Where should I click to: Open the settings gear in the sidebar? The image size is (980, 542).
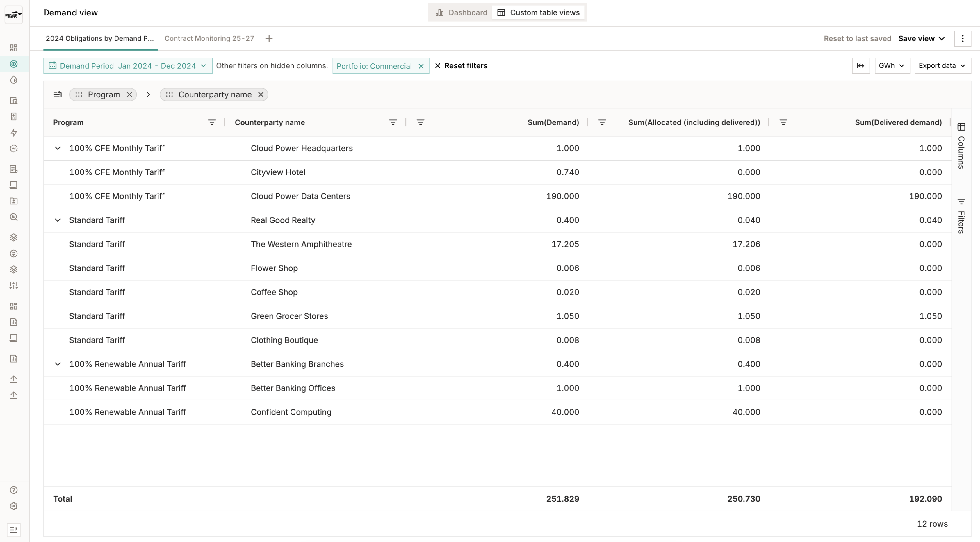(14, 506)
